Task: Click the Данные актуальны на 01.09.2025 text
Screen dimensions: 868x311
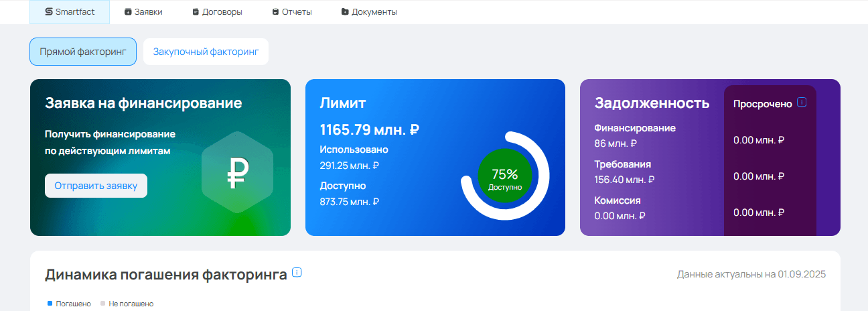Action: pos(751,274)
